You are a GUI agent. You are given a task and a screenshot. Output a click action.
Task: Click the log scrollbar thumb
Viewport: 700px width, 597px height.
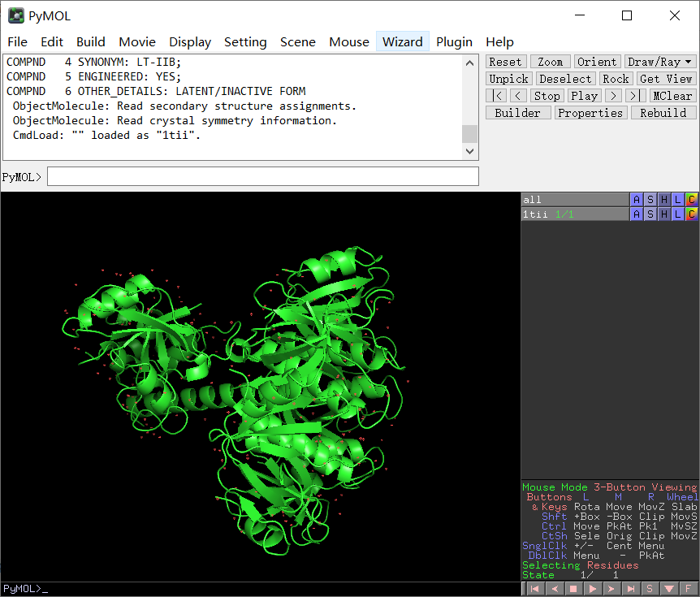click(469, 134)
